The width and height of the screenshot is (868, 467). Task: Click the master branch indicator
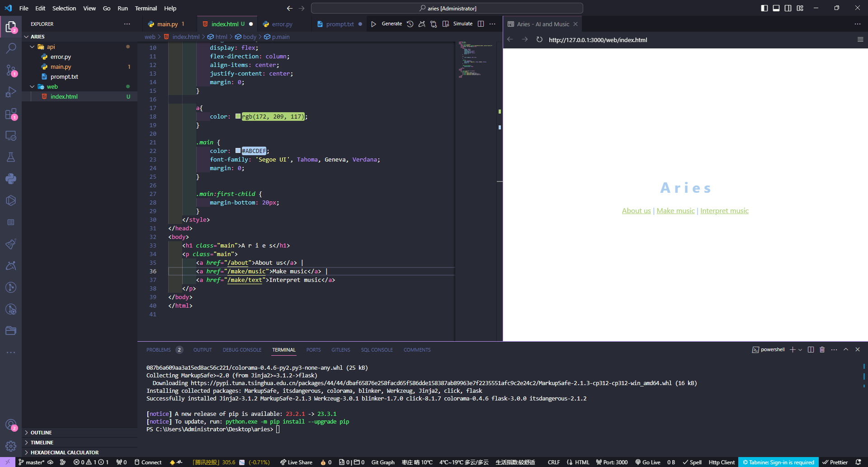(31, 462)
